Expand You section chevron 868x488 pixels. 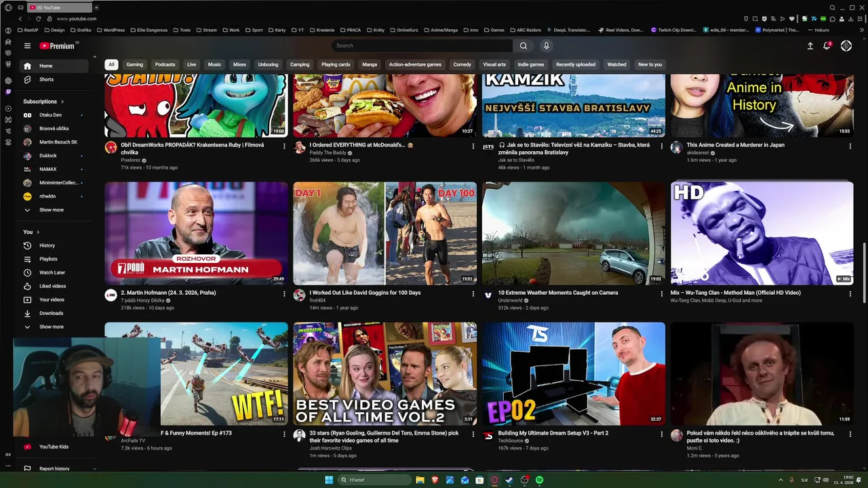(x=38, y=232)
